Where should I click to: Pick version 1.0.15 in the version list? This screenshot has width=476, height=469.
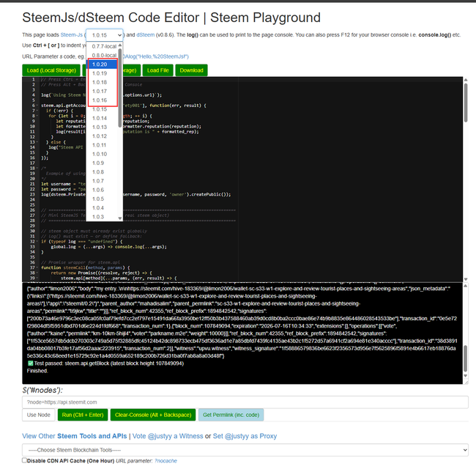(x=102, y=109)
